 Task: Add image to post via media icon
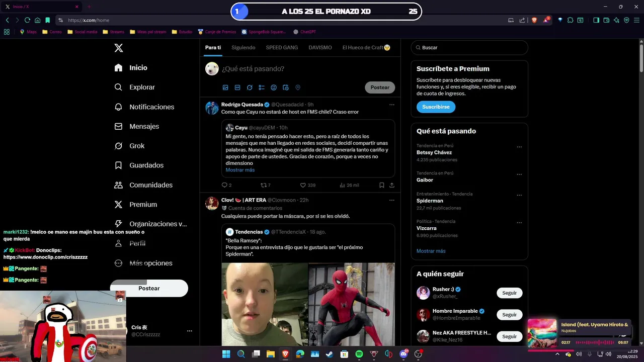click(x=225, y=87)
